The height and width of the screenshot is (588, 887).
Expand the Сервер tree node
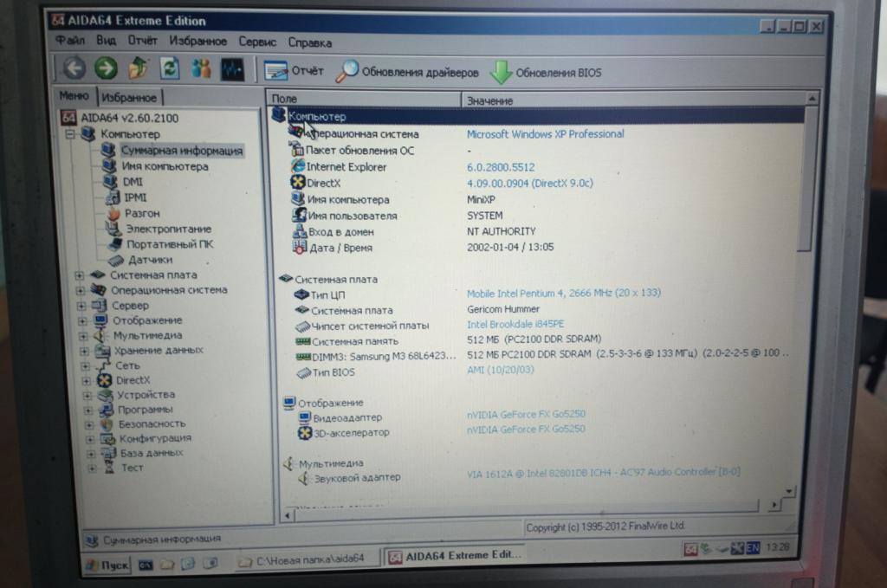pos(81,306)
